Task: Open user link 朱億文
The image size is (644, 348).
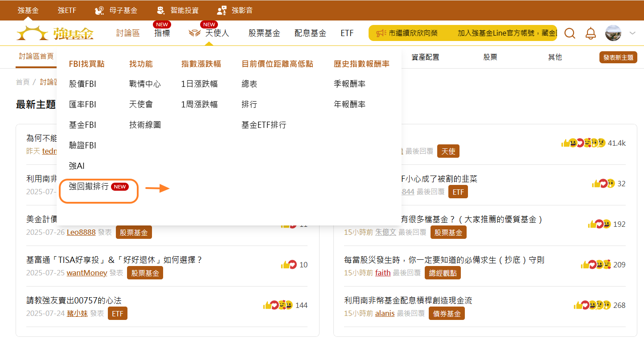Action: [x=386, y=232]
